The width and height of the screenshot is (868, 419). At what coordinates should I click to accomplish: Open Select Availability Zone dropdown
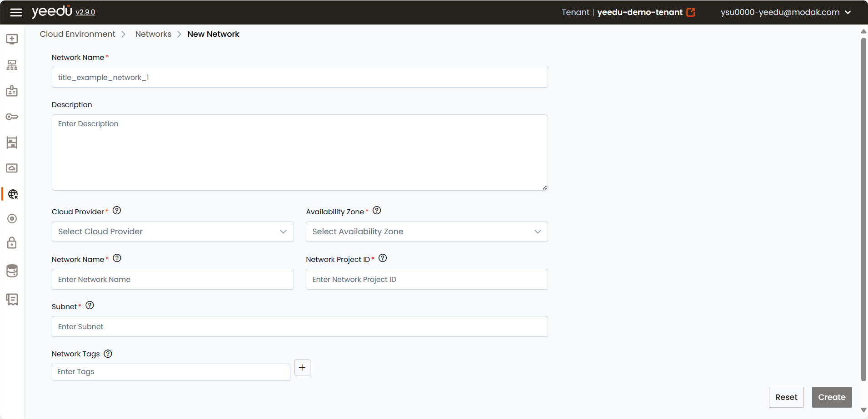click(427, 232)
